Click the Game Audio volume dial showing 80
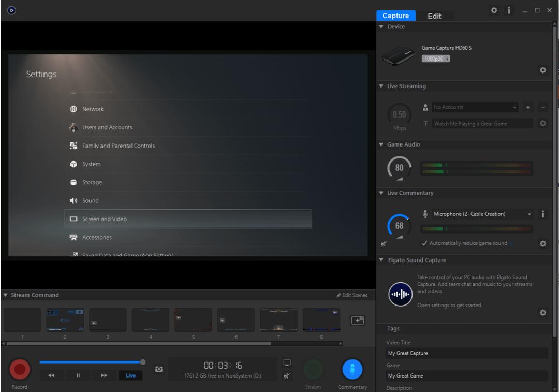Image resolution: width=559 pixels, height=392 pixels. coord(399,168)
